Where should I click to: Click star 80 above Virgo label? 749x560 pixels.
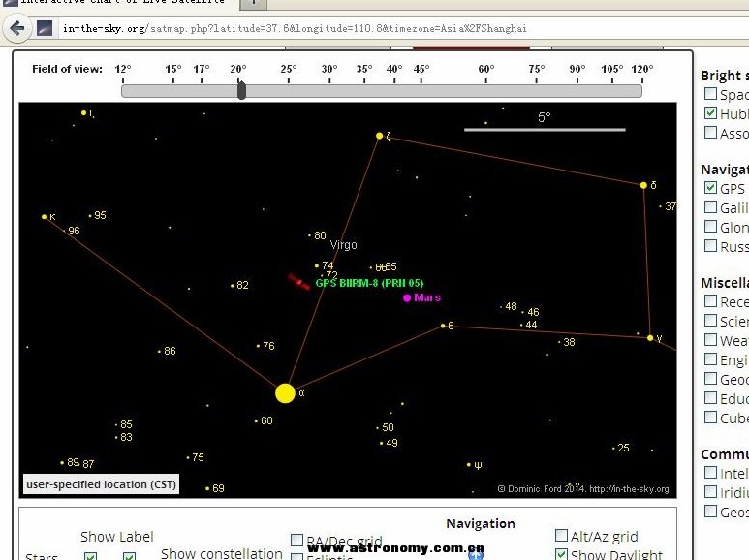pos(309,235)
